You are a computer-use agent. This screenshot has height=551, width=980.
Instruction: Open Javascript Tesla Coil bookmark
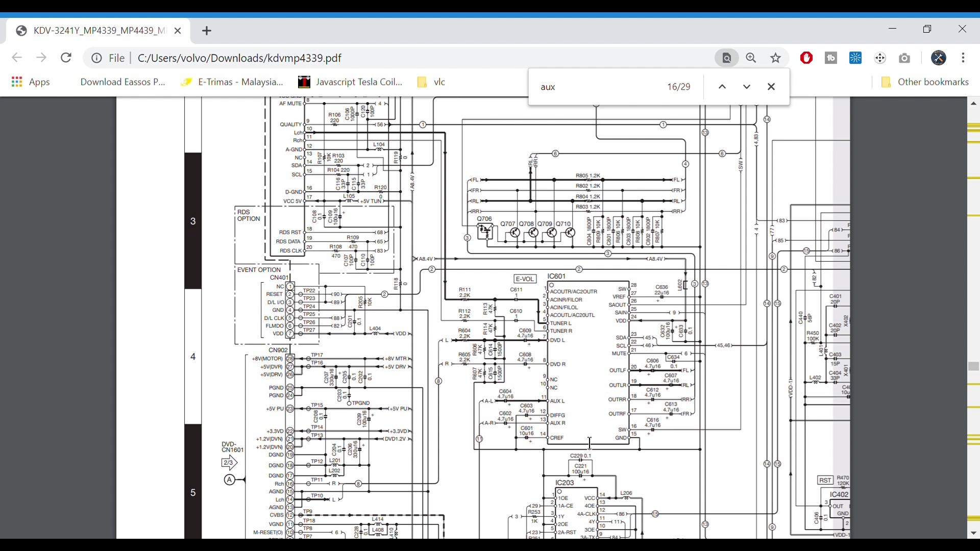(x=350, y=82)
